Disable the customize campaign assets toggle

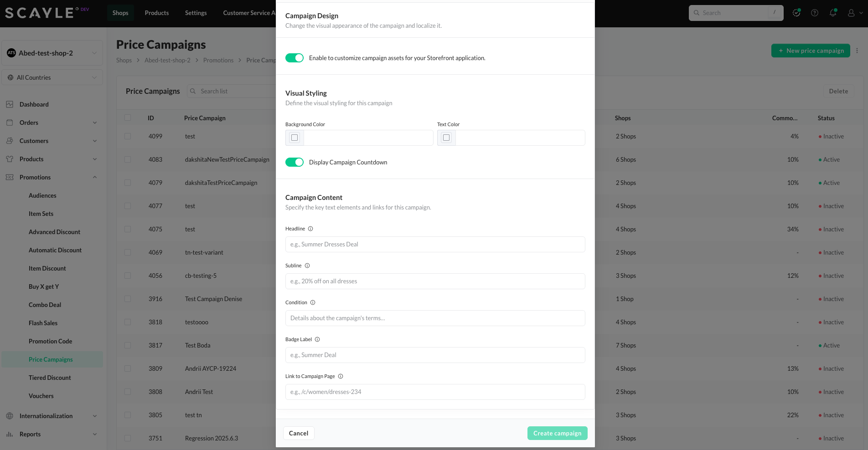click(294, 58)
